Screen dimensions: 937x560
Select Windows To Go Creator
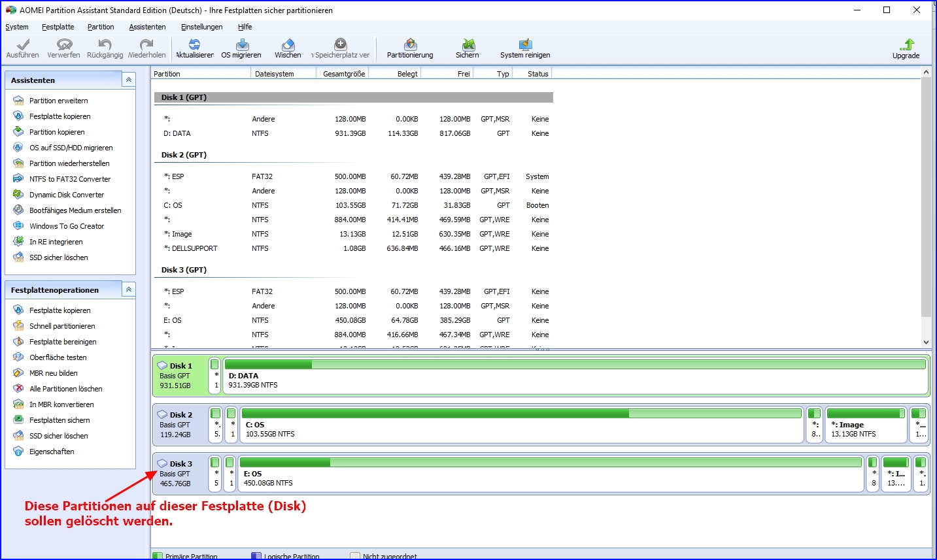66,226
